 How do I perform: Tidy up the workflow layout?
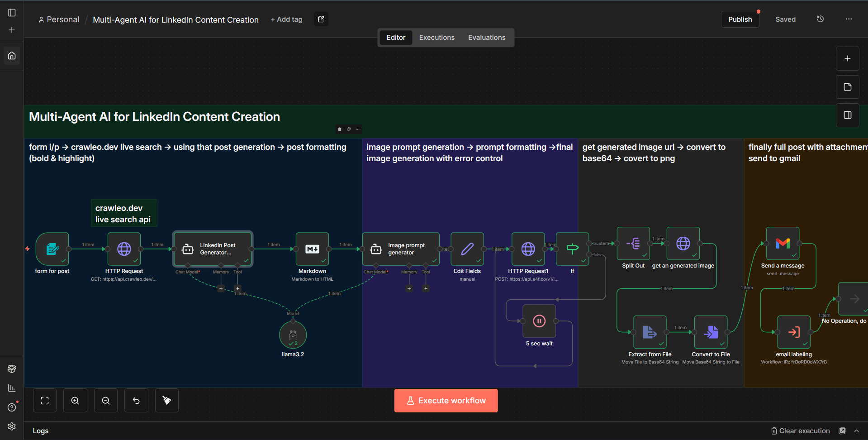click(x=166, y=400)
